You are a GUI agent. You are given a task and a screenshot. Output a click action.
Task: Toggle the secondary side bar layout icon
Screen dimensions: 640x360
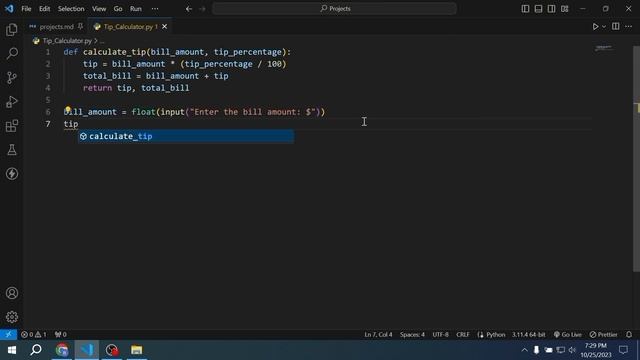[551, 9]
